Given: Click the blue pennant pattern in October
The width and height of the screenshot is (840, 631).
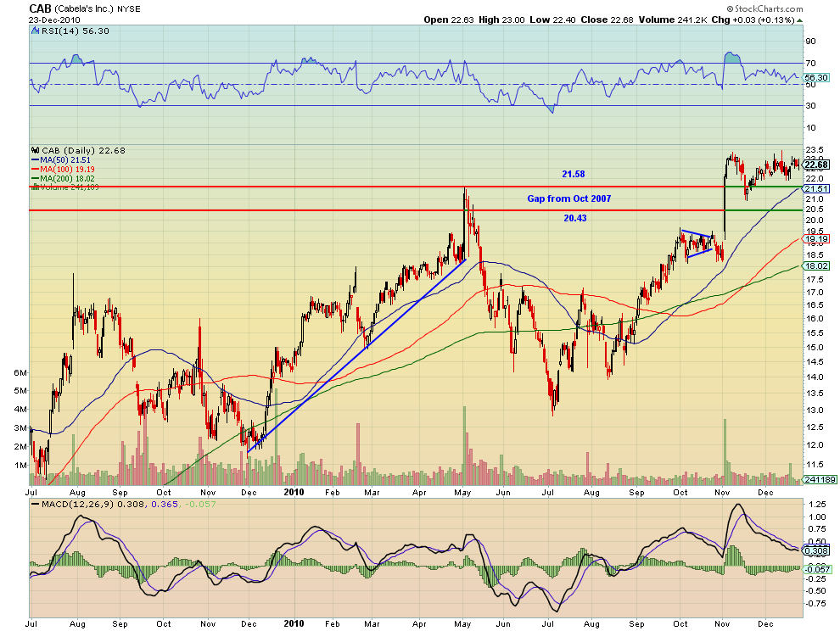Looking at the screenshot, I should coord(697,243).
